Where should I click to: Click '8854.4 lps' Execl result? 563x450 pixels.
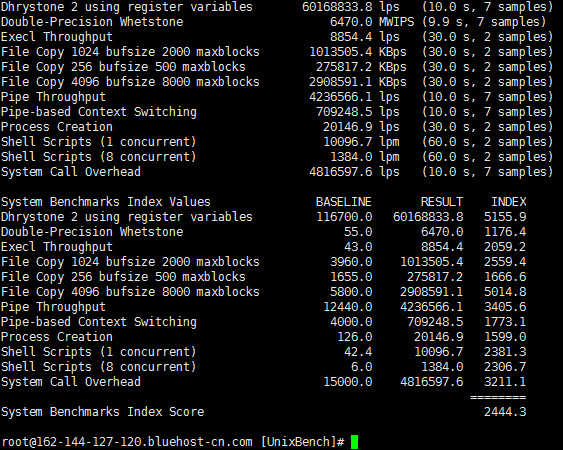click(365, 37)
